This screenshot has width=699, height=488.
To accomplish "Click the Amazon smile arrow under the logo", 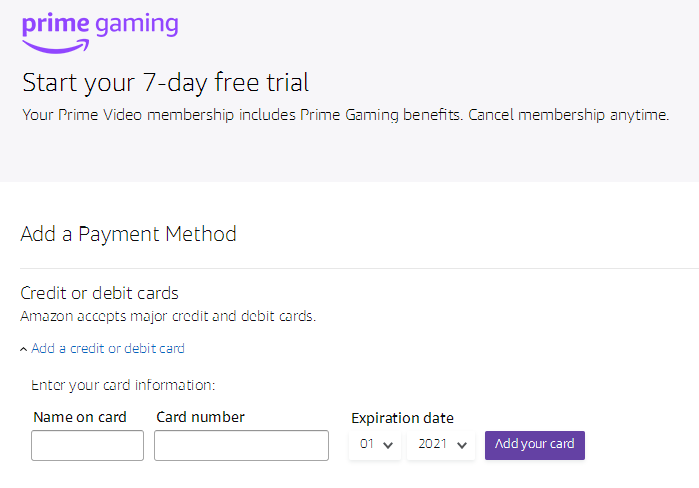I will pyautogui.click(x=56, y=46).
